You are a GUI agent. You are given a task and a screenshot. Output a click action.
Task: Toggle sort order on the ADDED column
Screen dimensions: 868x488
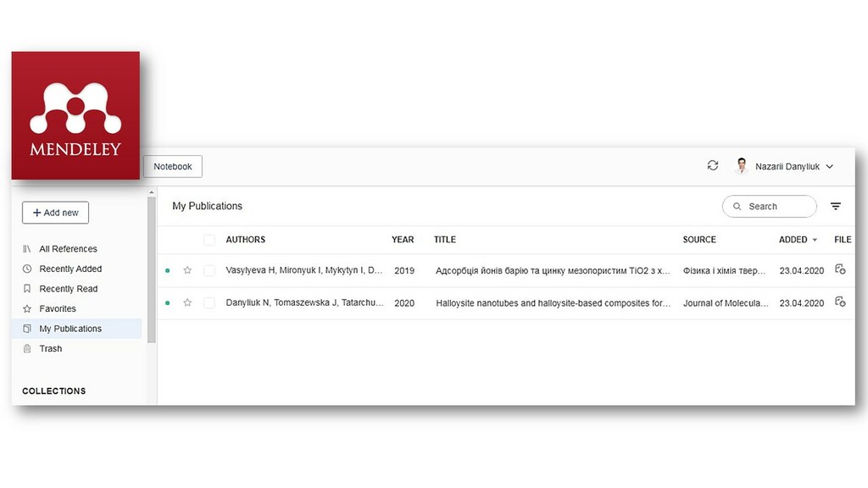click(x=798, y=240)
